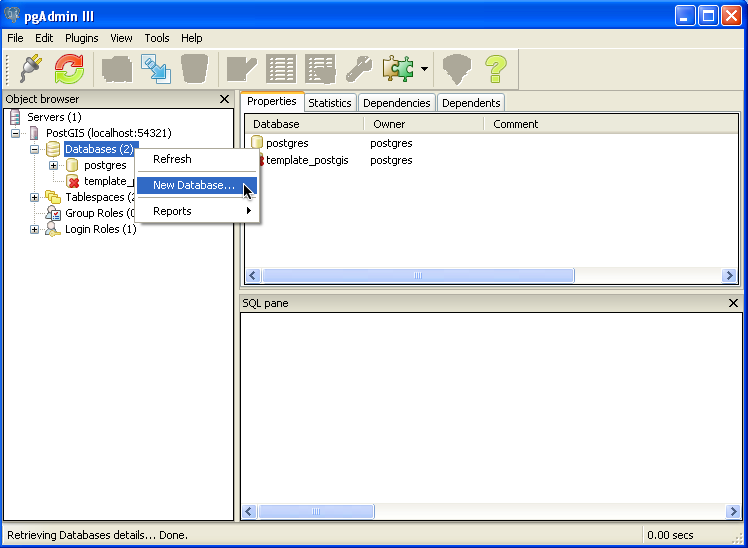Viewport: 748px width, 548px height.
Task: Open the Reports submenu arrow
Action: [249, 211]
